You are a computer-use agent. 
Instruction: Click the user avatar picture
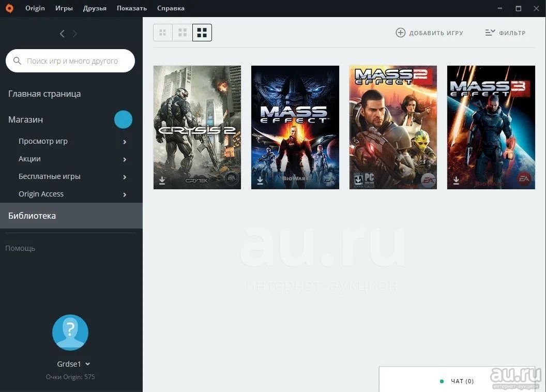click(x=70, y=333)
